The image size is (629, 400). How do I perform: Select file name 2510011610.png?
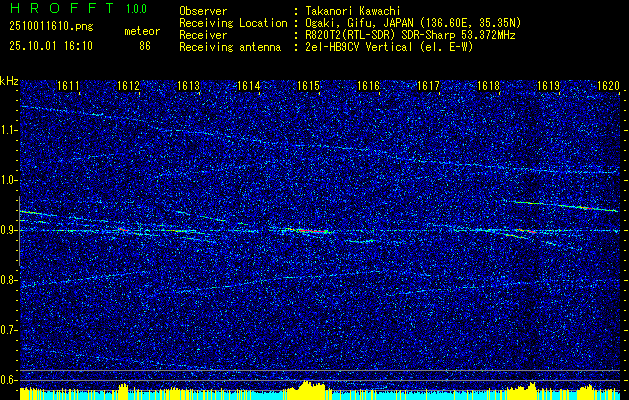(51, 27)
